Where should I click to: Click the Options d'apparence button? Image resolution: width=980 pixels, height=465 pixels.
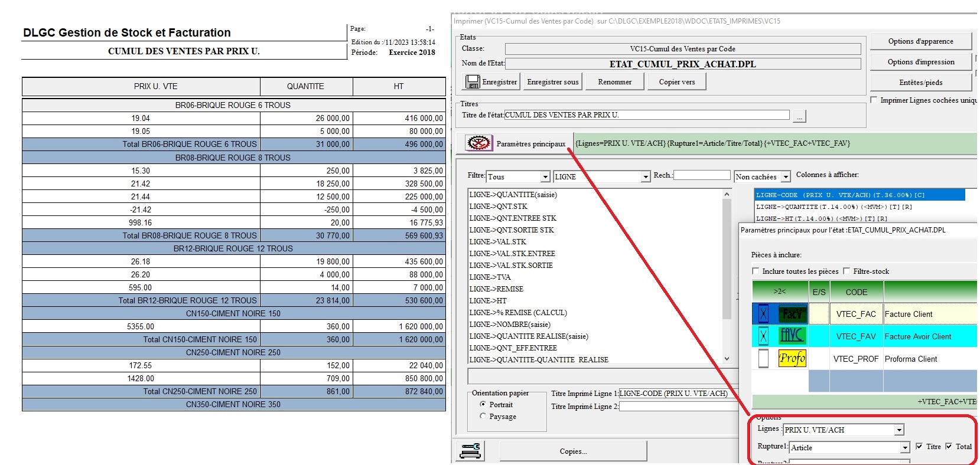coord(920,41)
